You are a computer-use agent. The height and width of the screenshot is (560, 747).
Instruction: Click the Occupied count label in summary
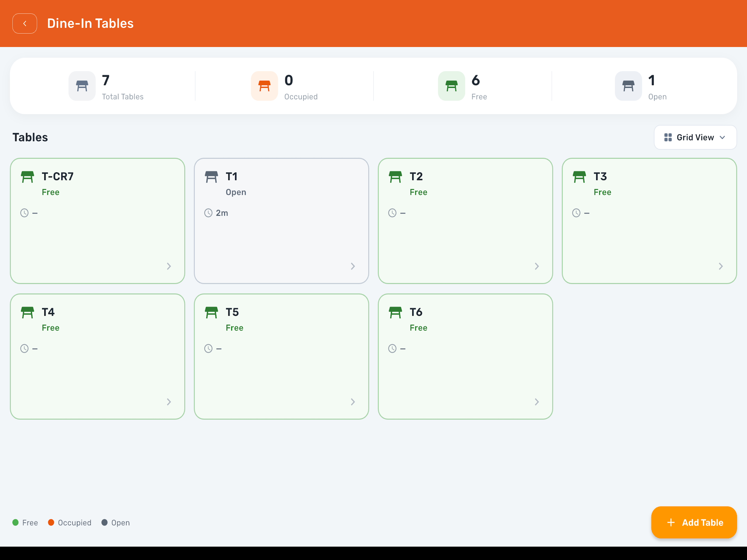click(301, 97)
